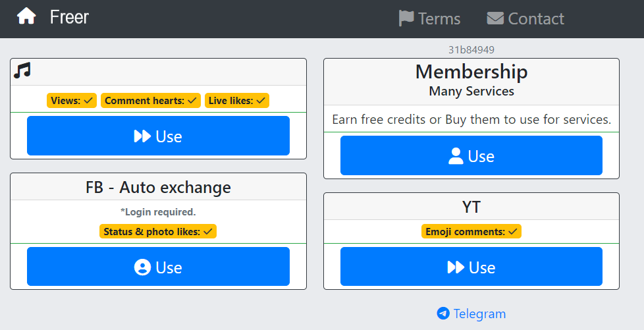Click the Membership heading
The height and width of the screenshot is (330, 644).
point(471,72)
